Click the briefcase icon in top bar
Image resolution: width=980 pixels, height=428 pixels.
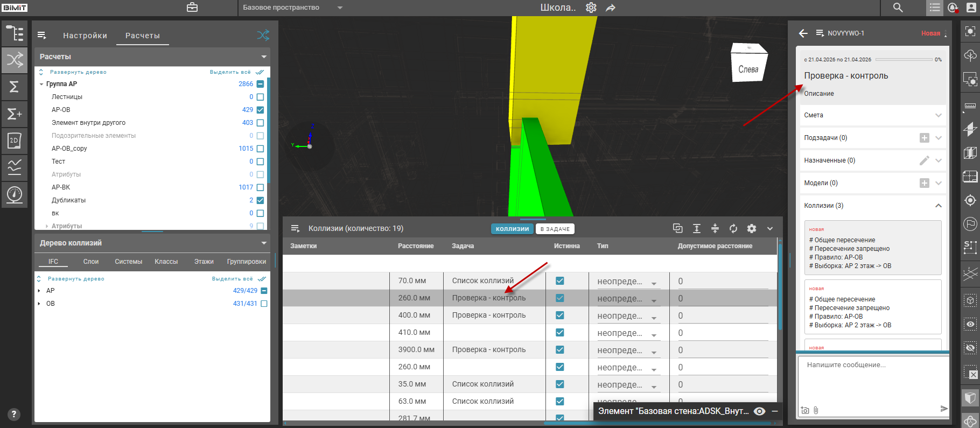coord(192,8)
